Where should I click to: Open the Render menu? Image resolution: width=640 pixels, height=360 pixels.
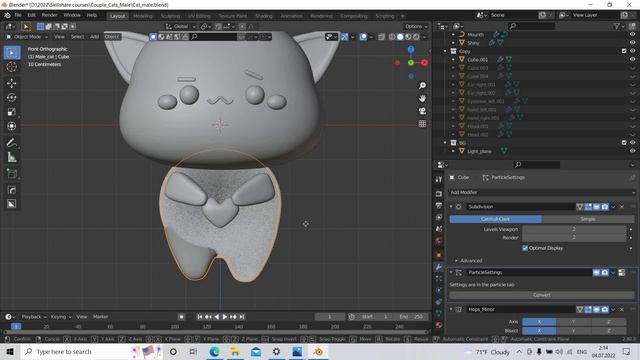49,15
